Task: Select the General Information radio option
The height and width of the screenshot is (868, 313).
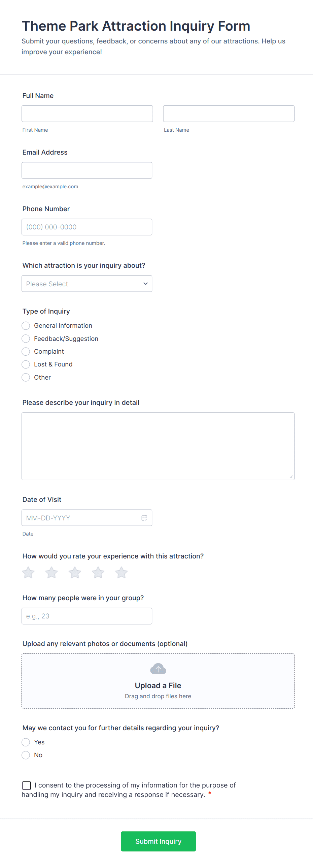Action: 26,325
